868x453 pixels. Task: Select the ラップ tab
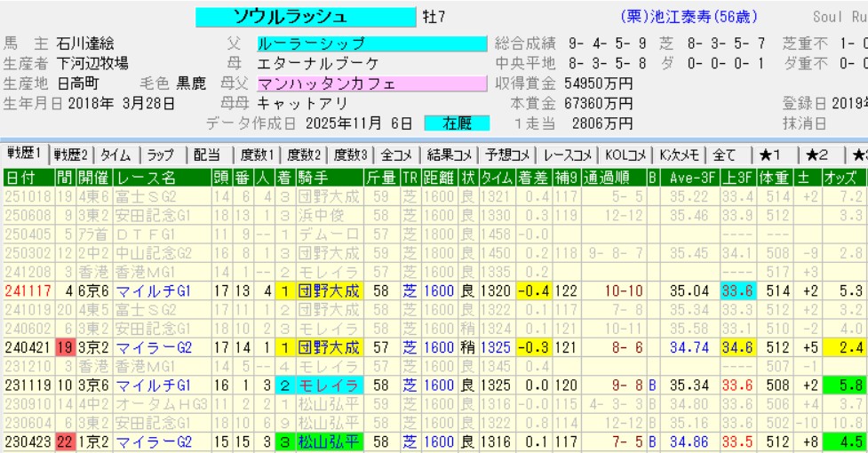point(161,155)
